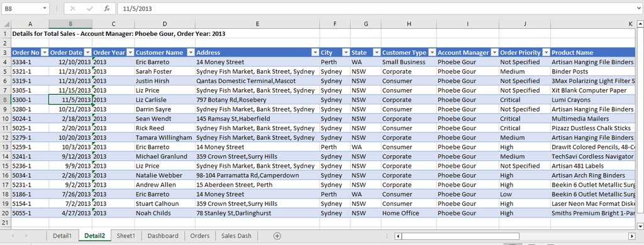Select row 20 header
The image size is (644, 245).
5,213
